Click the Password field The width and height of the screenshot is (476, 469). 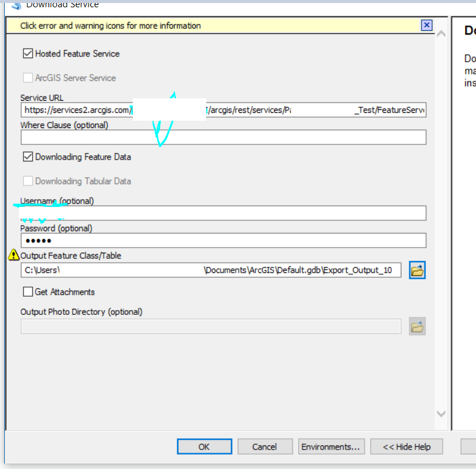point(223,241)
